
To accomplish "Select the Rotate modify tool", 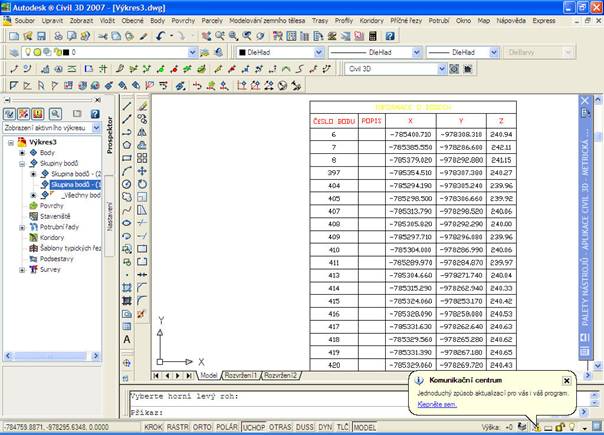I will point(142,184).
